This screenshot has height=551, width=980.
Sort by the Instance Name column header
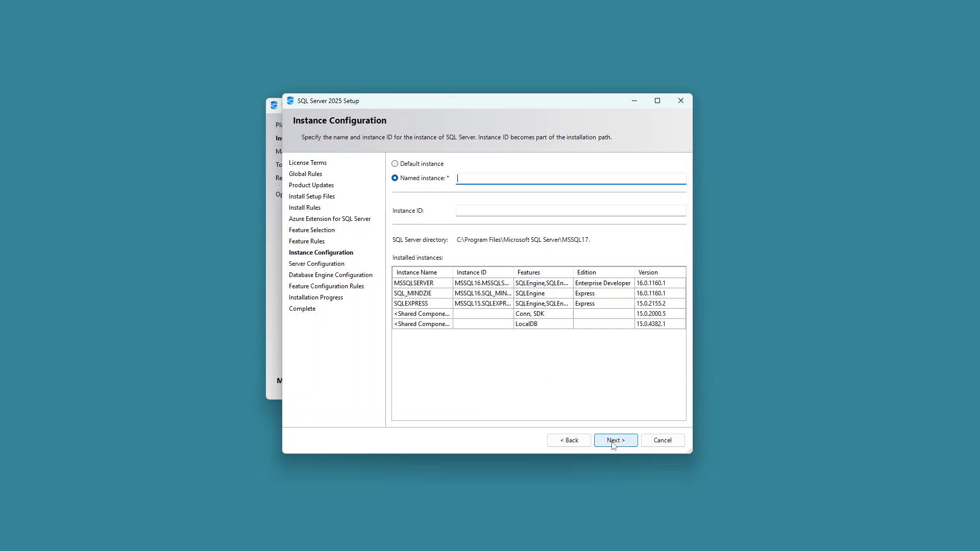tap(423, 272)
